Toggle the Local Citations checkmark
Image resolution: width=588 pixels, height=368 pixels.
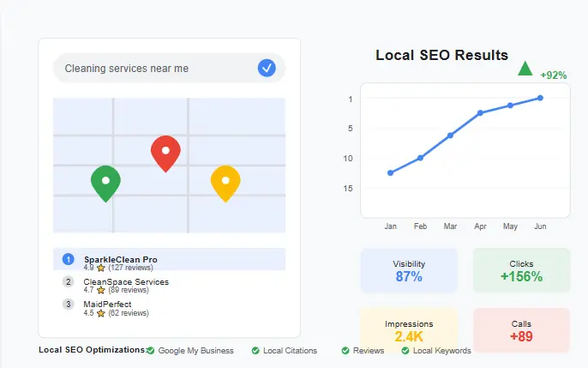click(255, 351)
